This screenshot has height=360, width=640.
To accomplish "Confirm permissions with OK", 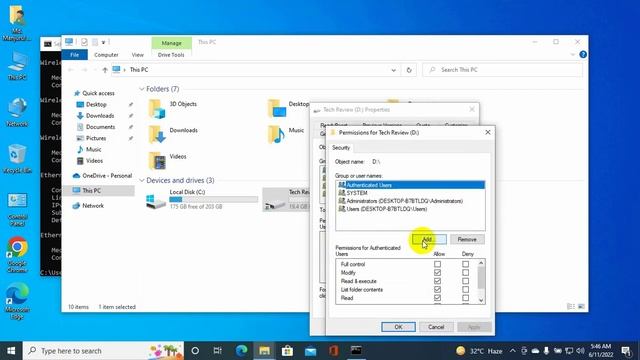I will click(x=398, y=327).
